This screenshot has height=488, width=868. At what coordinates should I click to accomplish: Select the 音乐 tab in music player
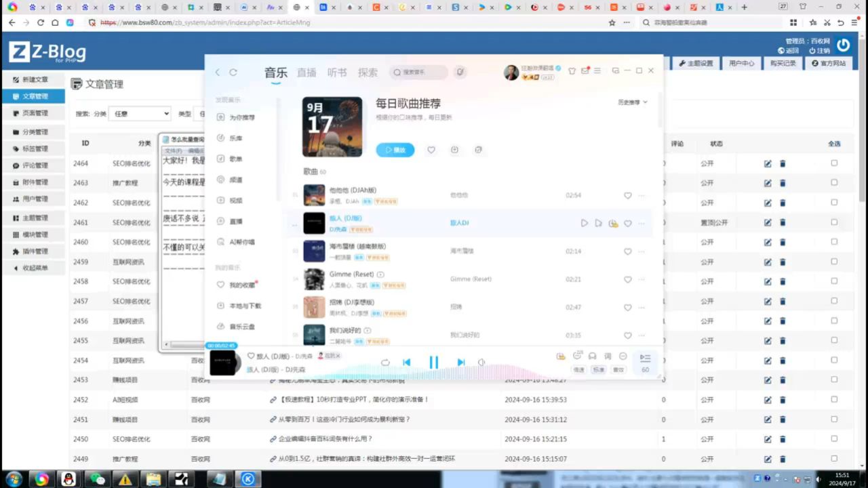click(276, 73)
